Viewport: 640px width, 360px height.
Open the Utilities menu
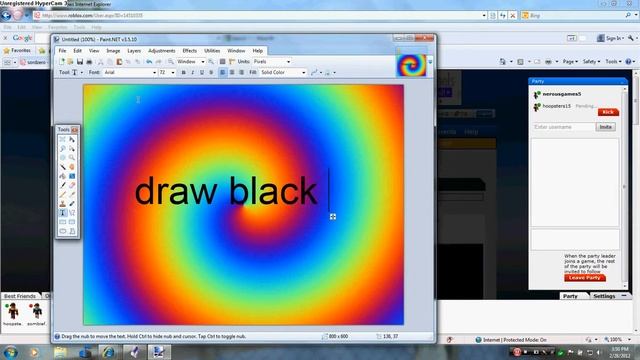pyautogui.click(x=212, y=51)
